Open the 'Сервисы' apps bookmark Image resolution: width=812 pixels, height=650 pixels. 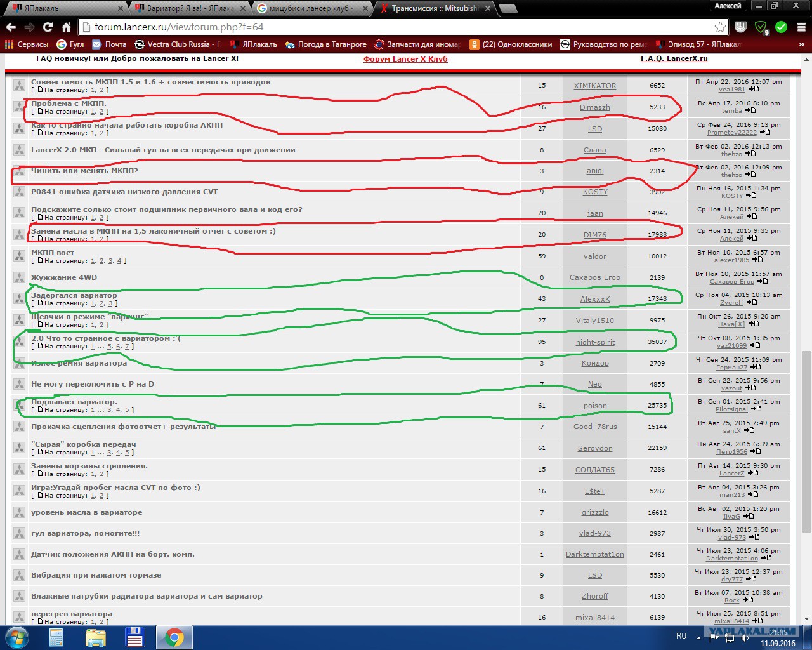click(x=27, y=44)
